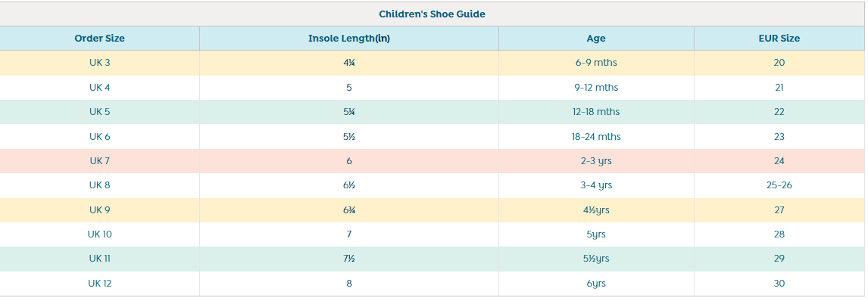Click insole length 7½ in UK 11 row
The image size is (868, 301).
348,259
